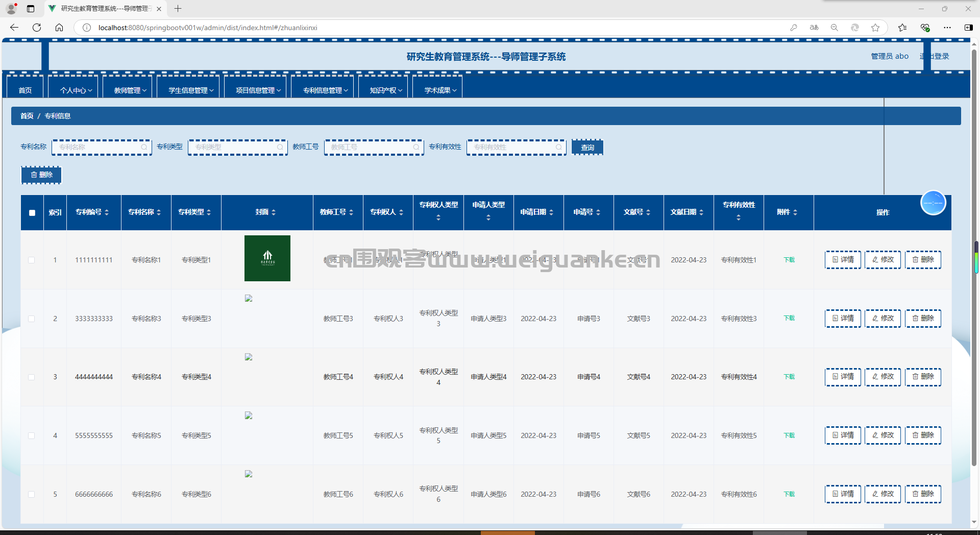Download attachment 下载 for 专利有效性3
Screen dimensions: 980x535
(x=789, y=318)
